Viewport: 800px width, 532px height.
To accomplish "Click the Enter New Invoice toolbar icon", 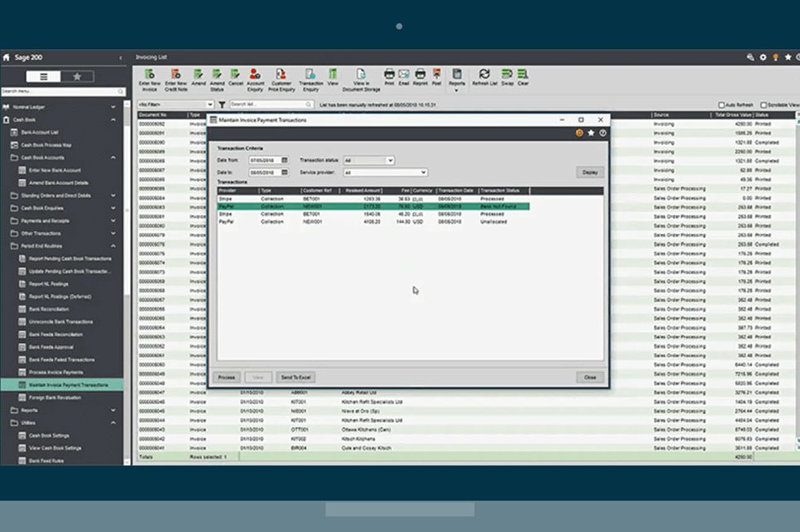I will 149,80.
